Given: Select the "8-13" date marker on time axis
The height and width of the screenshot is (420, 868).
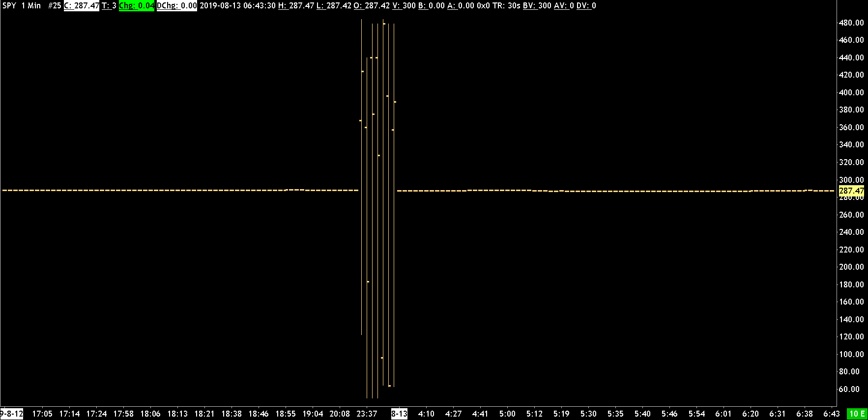Looking at the screenshot, I should [x=399, y=414].
